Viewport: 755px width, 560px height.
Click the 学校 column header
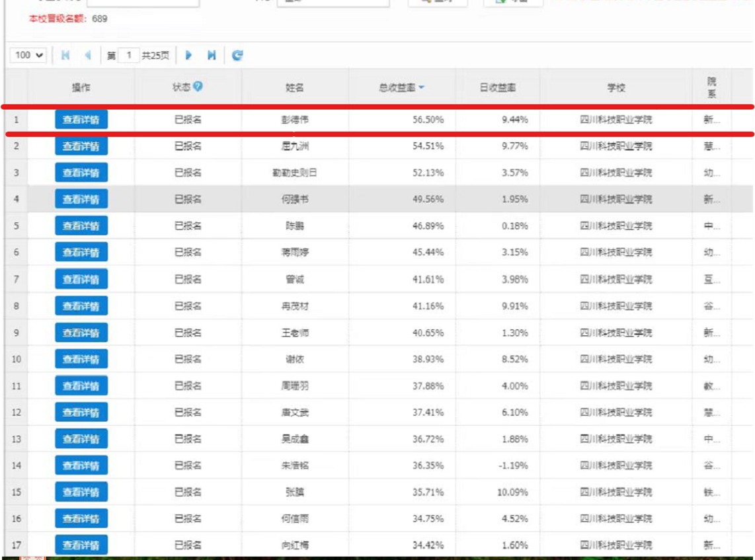coord(616,88)
